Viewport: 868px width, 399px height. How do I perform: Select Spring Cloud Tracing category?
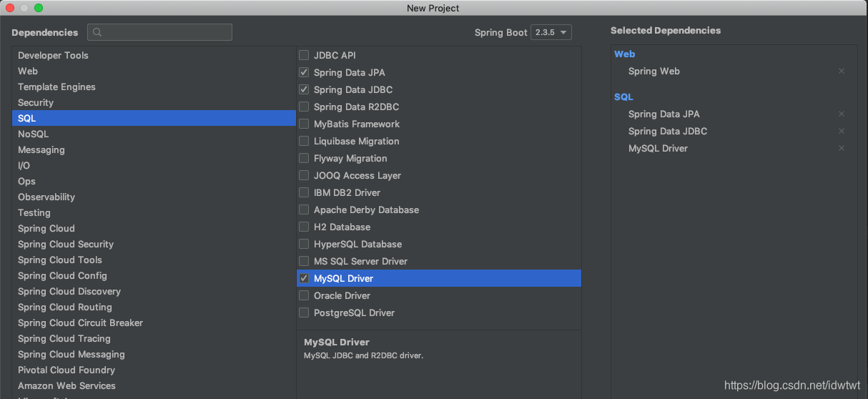154,338
